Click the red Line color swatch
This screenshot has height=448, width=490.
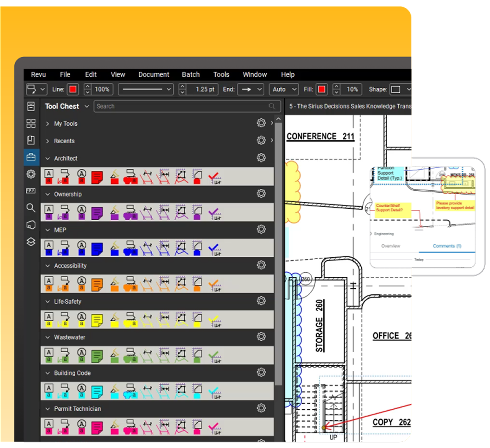73,89
